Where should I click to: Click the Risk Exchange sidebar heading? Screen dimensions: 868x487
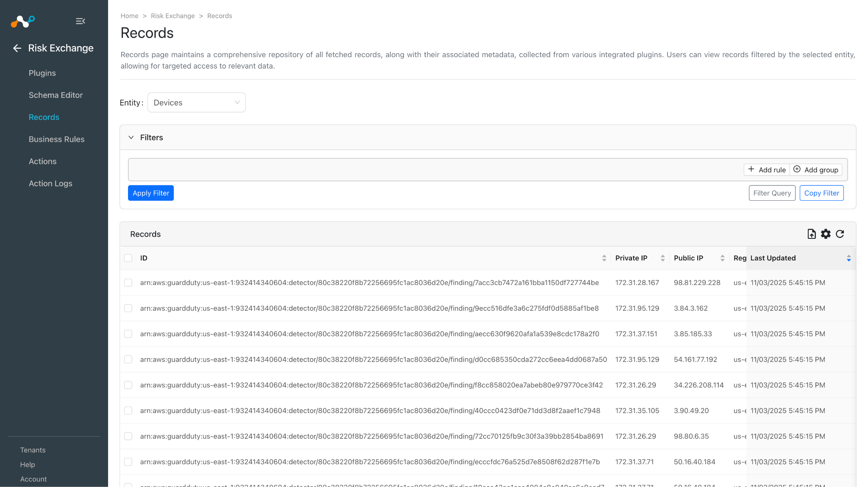pos(61,48)
